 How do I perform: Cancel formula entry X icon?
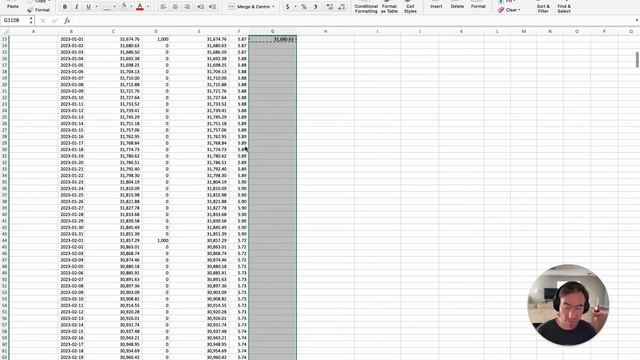(x=43, y=20)
